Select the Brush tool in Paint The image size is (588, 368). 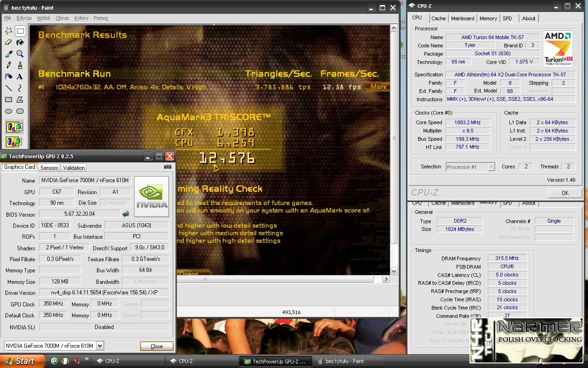click(x=20, y=65)
